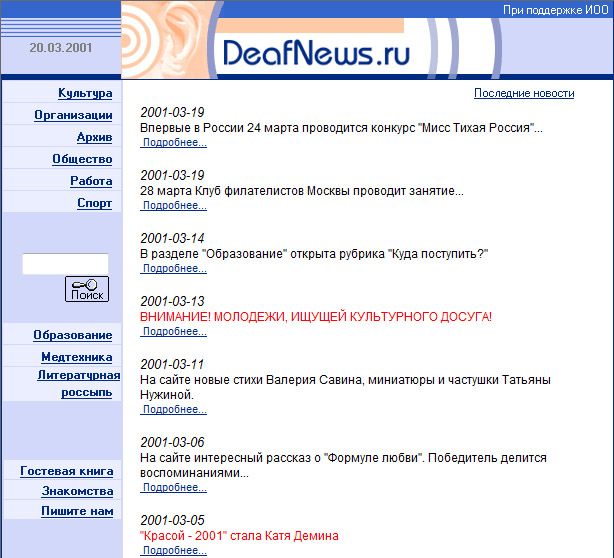The width and height of the screenshot is (614, 558).
Task: Open Подробнее for Валерия Савина poems news
Action: click(x=173, y=410)
